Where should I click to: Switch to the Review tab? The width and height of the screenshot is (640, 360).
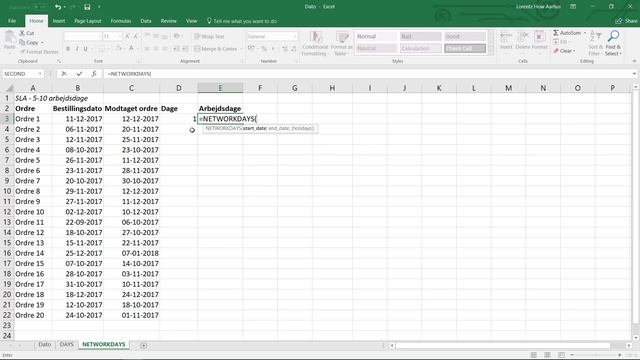(169, 21)
